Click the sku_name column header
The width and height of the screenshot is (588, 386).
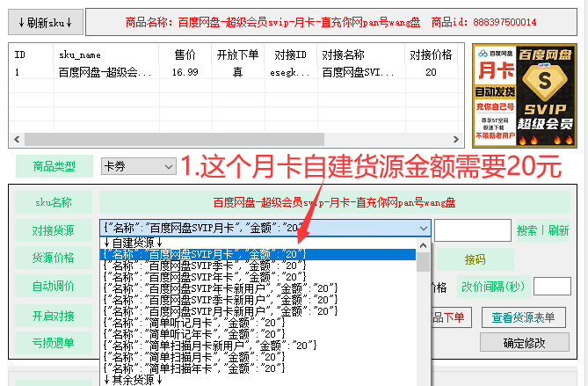pyautogui.click(x=106, y=55)
